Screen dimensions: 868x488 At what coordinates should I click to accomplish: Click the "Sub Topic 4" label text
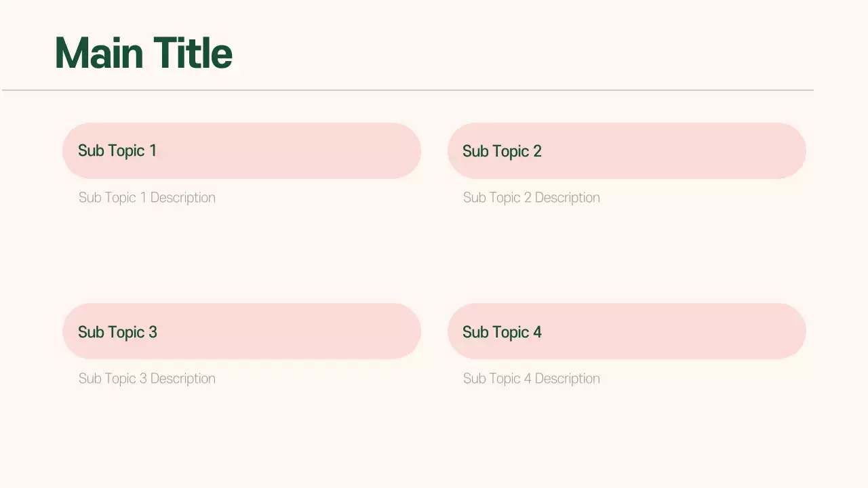[x=502, y=332]
